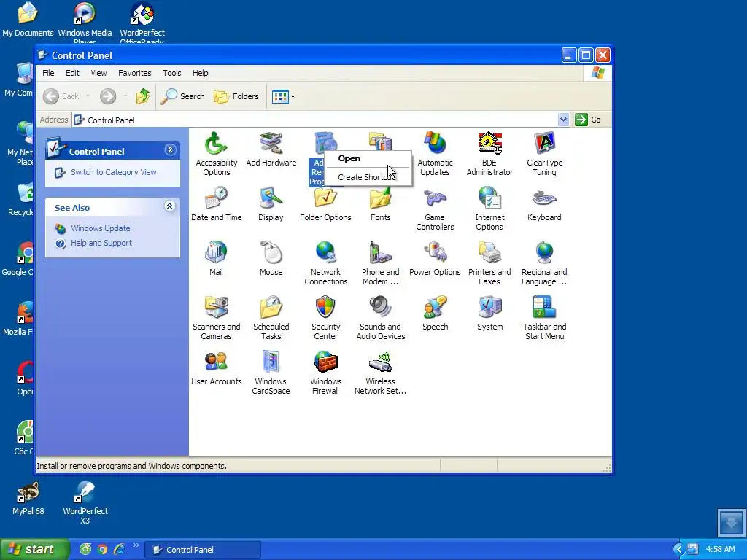747x560 pixels.
Task: Choose Open in the context menu
Action: tap(368, 158)
